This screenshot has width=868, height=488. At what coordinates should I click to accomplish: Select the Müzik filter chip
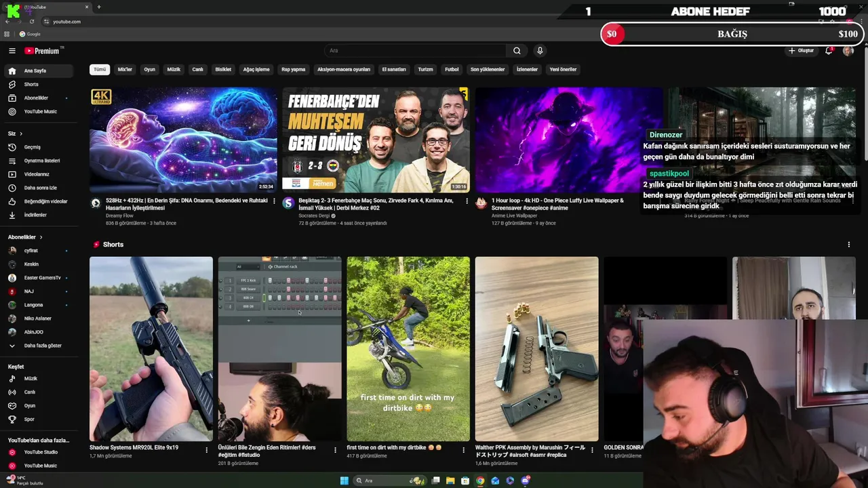(x=174, y=69)
